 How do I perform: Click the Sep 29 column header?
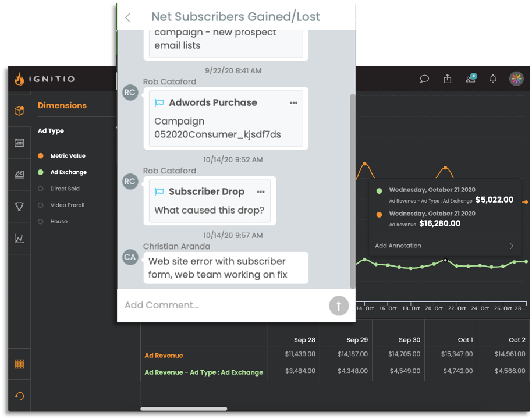point(357,340)
